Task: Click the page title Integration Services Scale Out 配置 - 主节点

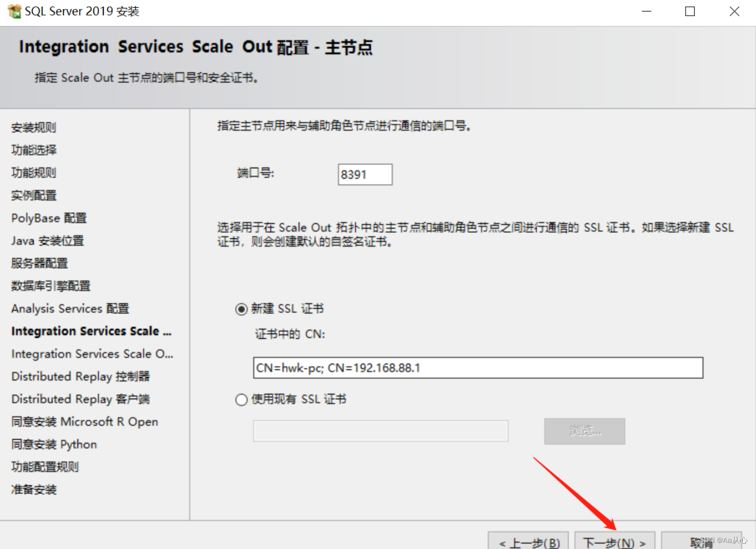Action: point(196,47)
